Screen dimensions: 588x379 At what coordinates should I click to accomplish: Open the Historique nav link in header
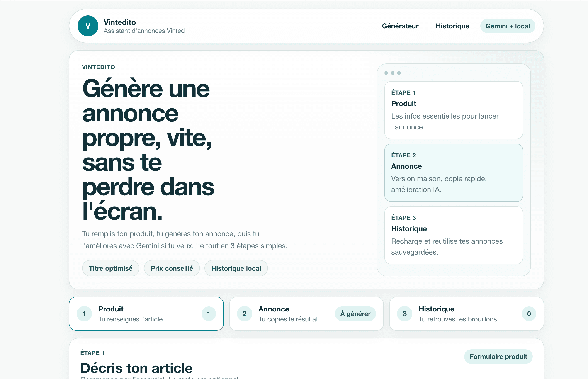pos(452,26)
